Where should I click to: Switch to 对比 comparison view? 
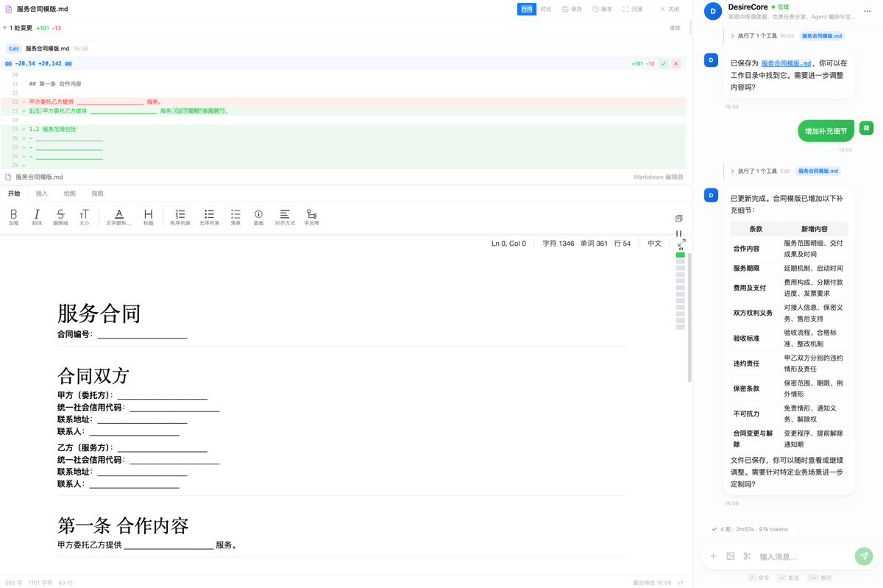[x=547, y=9]
